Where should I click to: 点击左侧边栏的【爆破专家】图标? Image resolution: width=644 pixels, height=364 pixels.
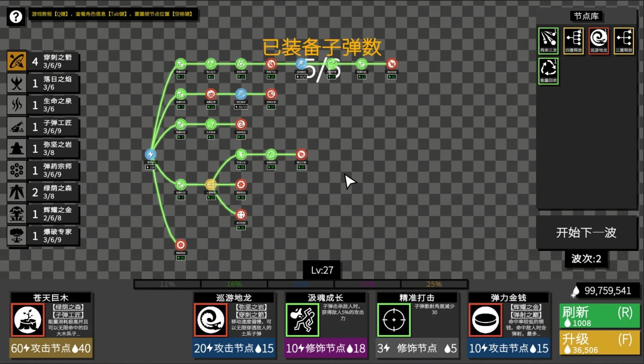point(17,235)
